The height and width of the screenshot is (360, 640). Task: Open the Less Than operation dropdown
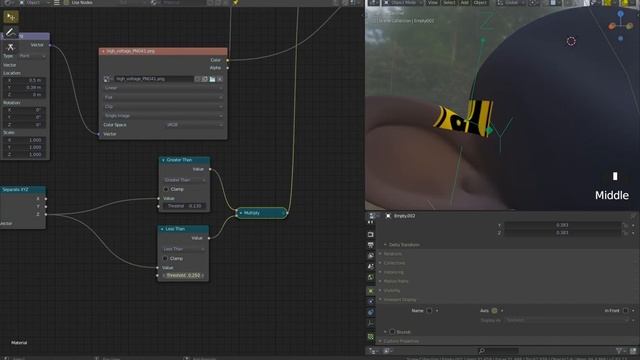pyautogui.click(x=183, y=249)
